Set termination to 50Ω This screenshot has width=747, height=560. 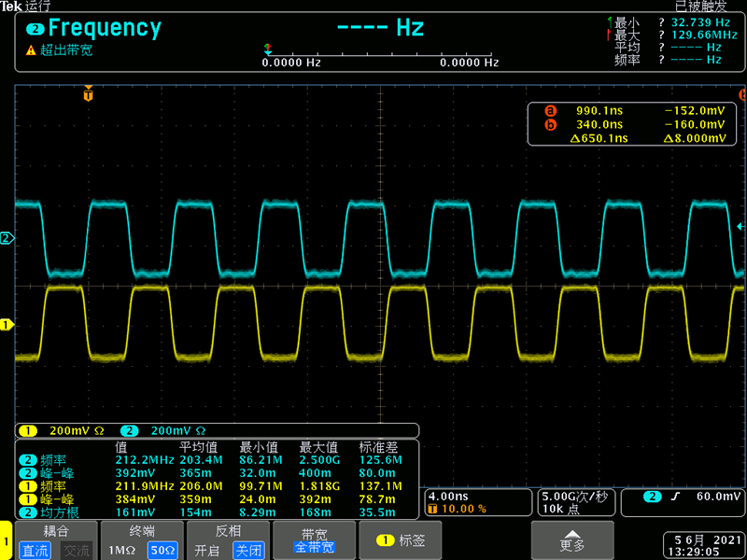[162, 550]
